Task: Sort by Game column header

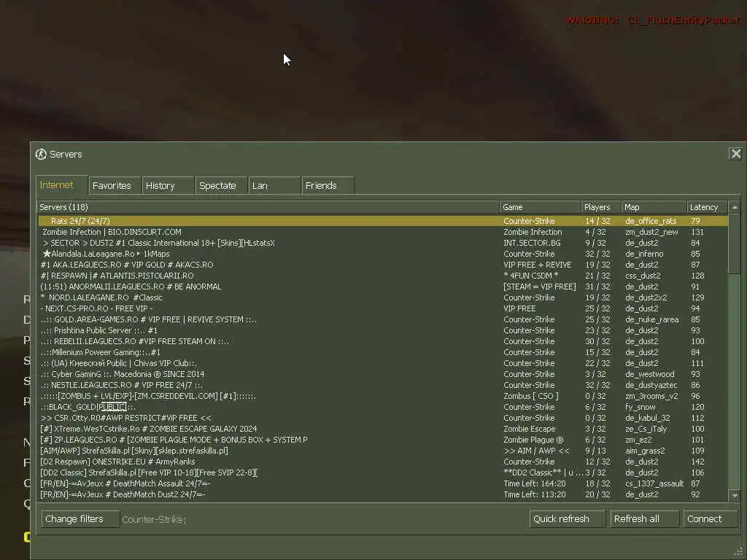Action: tap(541, 207)
